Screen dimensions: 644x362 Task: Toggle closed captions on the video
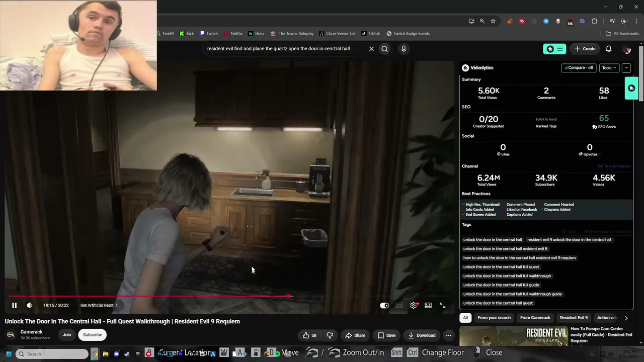coord(399,305)
